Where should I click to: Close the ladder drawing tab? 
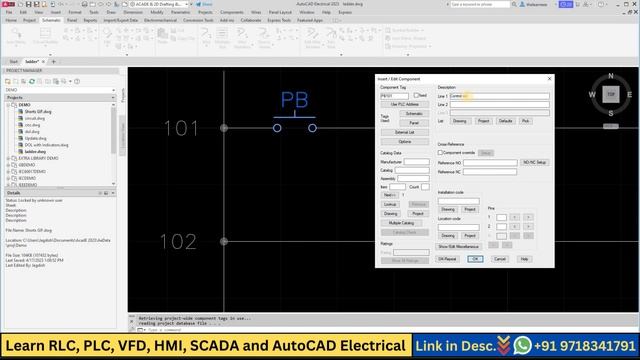point(43,62)
